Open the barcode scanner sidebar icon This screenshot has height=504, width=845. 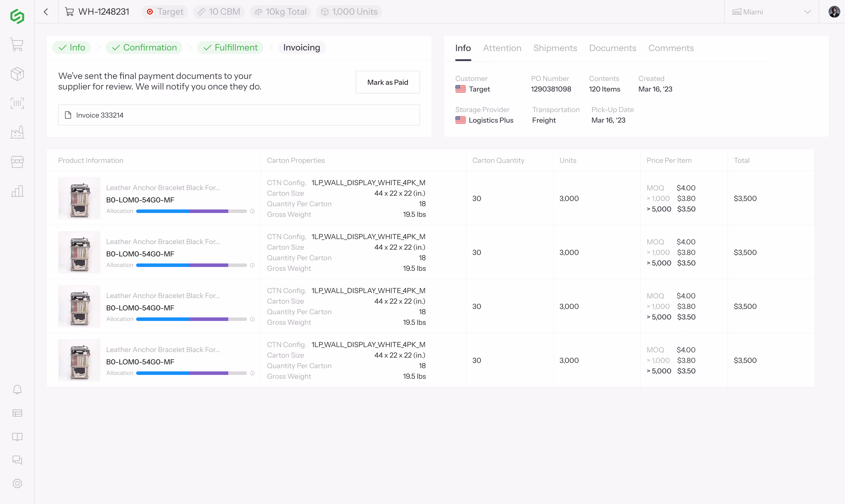point(17,103)
